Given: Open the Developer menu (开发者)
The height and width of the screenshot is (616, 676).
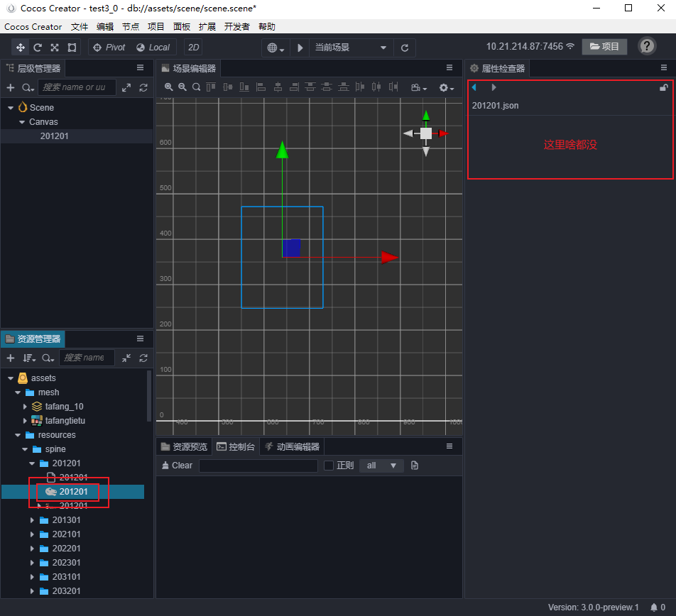Looking at the screenshot, I should pos(236,27).
